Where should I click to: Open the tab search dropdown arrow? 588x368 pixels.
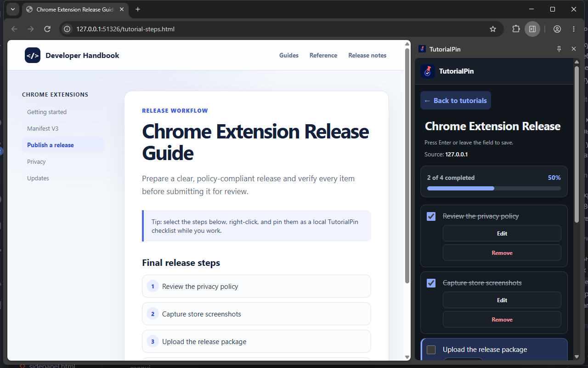click(x=12, y=9)
